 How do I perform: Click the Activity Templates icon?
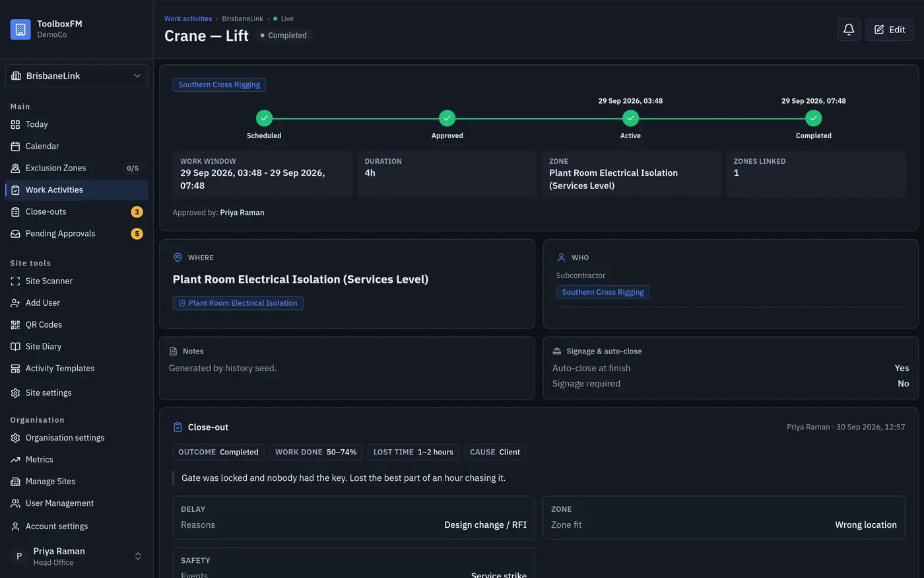(15, 368)
